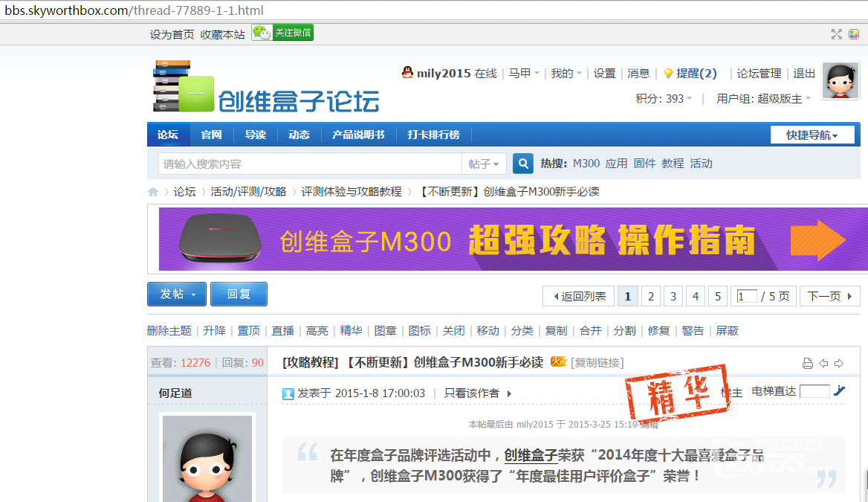Open the 帖子 search type dropdown

pyautogui.click(x=484, y=164)
